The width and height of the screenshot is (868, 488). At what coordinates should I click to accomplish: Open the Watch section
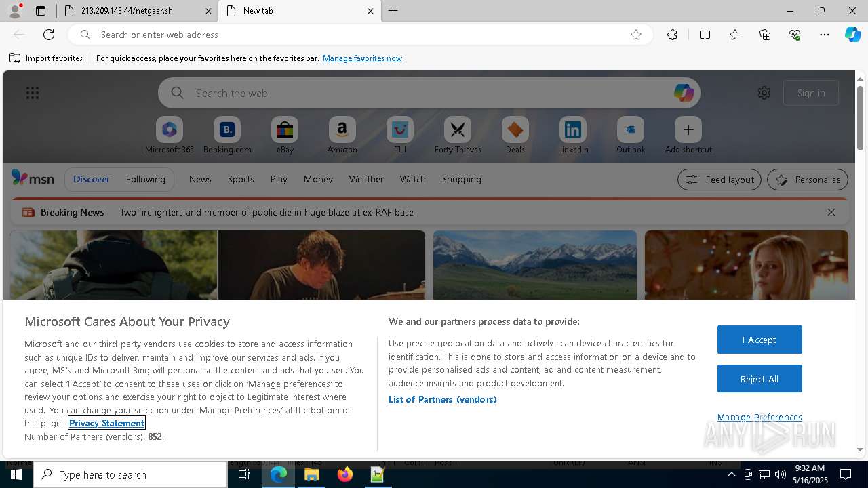click(413, 179)
